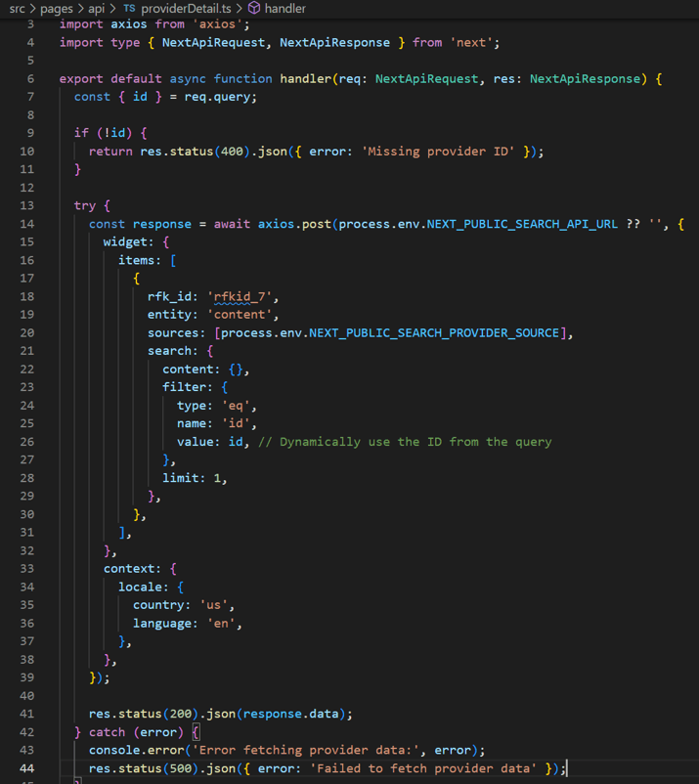Open the pages breadcrumb dropdown
This screenshot has width=699, height=784.
point(57,8)
